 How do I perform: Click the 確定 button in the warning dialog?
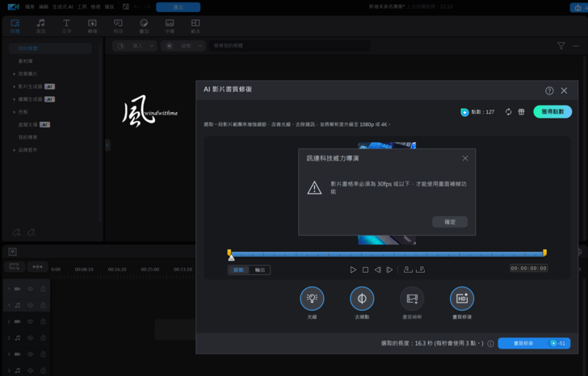pyautogui.click(x=449, y=222)
